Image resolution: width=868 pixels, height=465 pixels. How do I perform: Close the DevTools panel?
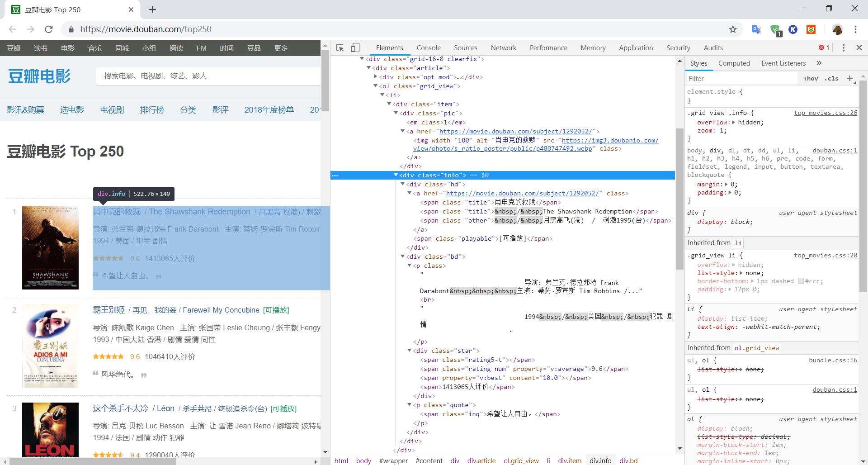click(859, 47)
